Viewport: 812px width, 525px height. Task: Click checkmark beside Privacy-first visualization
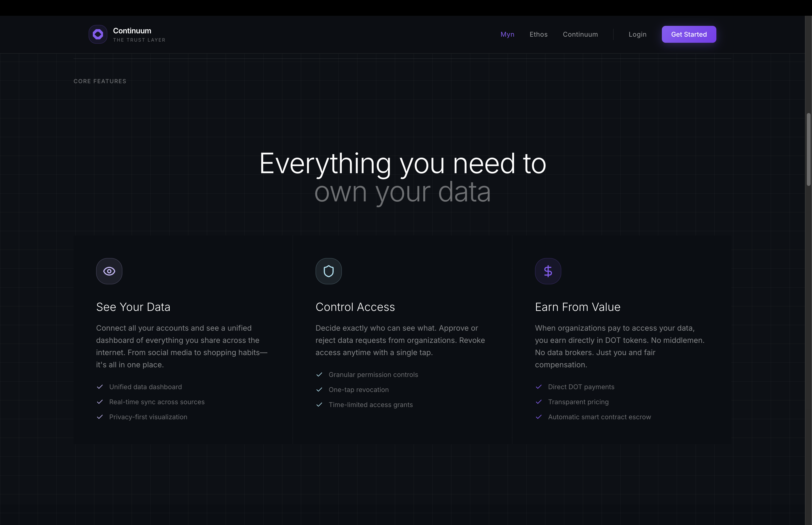100,417
